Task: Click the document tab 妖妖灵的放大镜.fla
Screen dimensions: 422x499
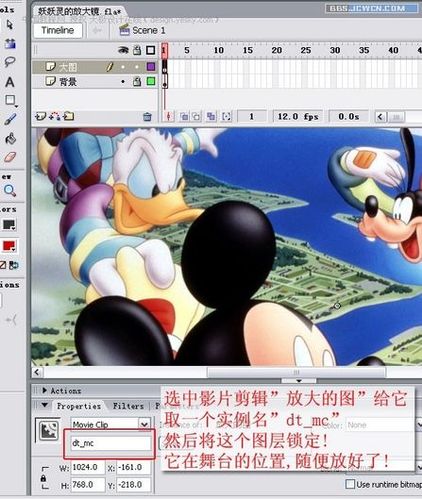Action: coord(79,12)
